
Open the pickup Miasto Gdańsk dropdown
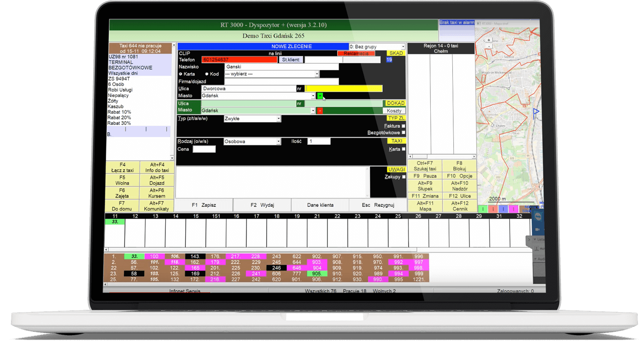258,96
